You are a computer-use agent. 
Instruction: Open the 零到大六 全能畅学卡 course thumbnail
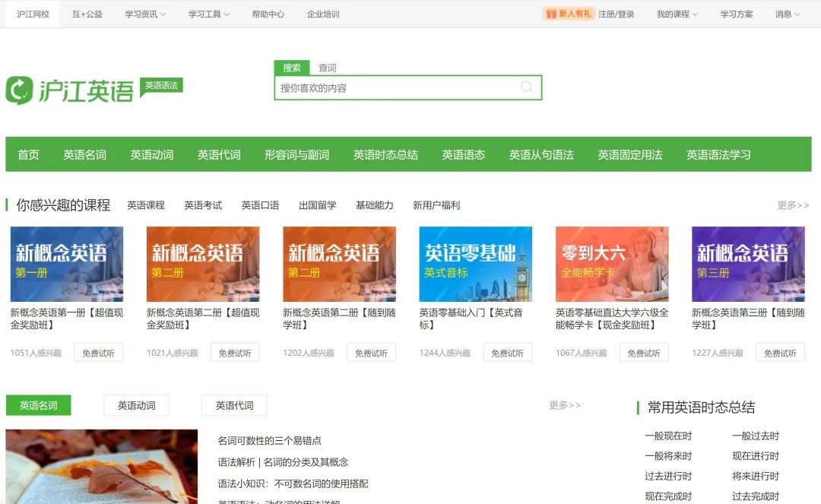612,264
